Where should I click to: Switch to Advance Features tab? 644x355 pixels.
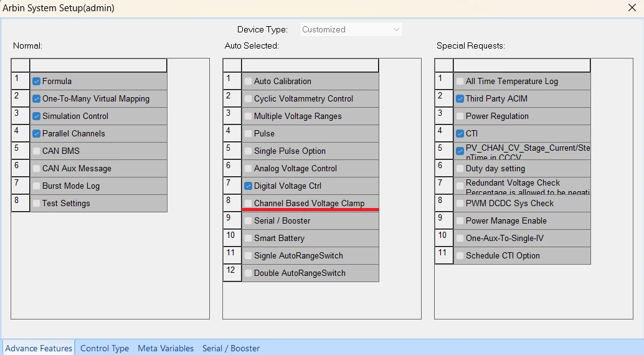pos(39,348)
